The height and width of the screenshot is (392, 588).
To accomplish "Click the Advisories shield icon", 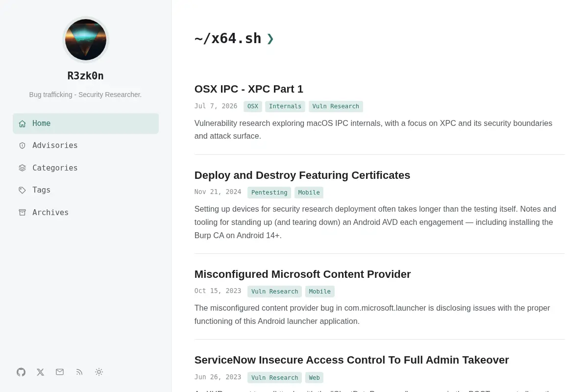I will (22, 146).
